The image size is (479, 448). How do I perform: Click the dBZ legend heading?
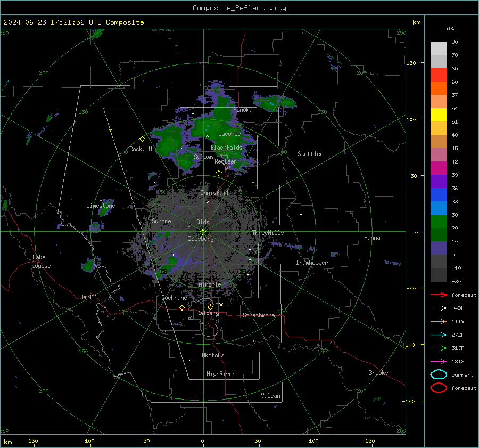[x=451, y=28]
